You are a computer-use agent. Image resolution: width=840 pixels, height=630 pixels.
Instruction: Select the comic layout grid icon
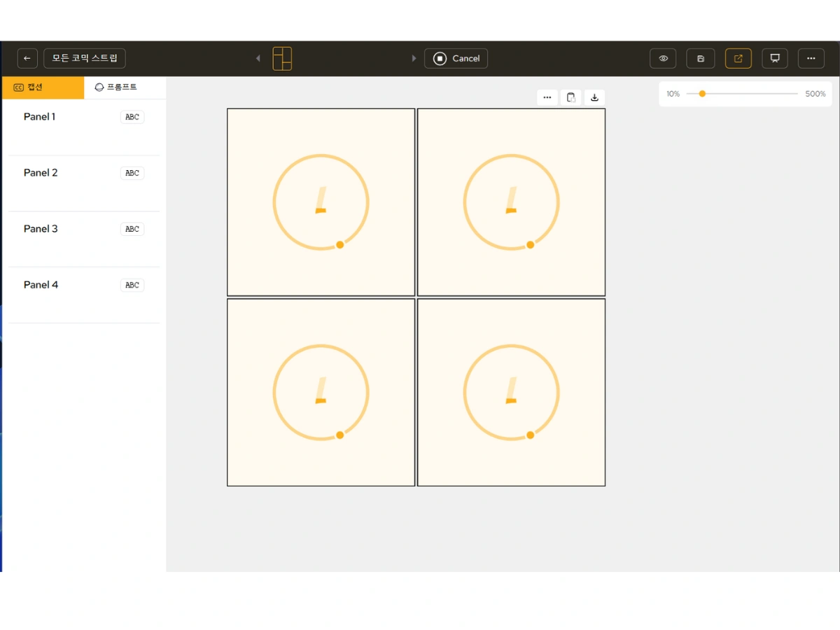[282, 59]
